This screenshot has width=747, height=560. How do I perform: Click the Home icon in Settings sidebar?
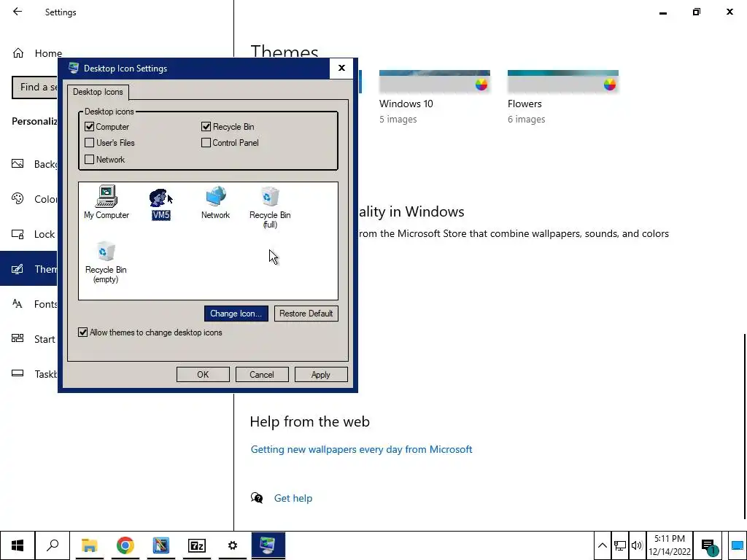(x=18, y=52)
